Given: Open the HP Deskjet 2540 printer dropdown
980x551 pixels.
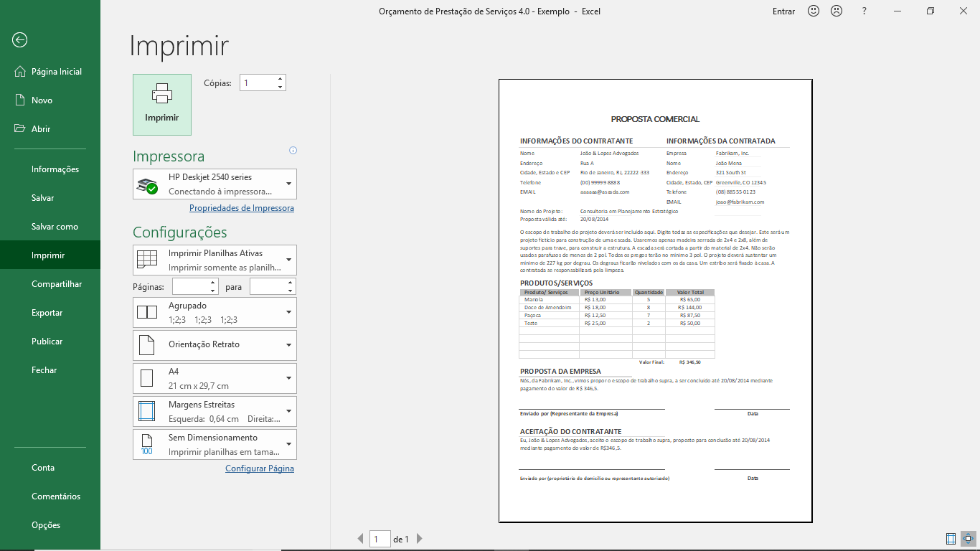Looking at the screenshot, I should (215, 184).
